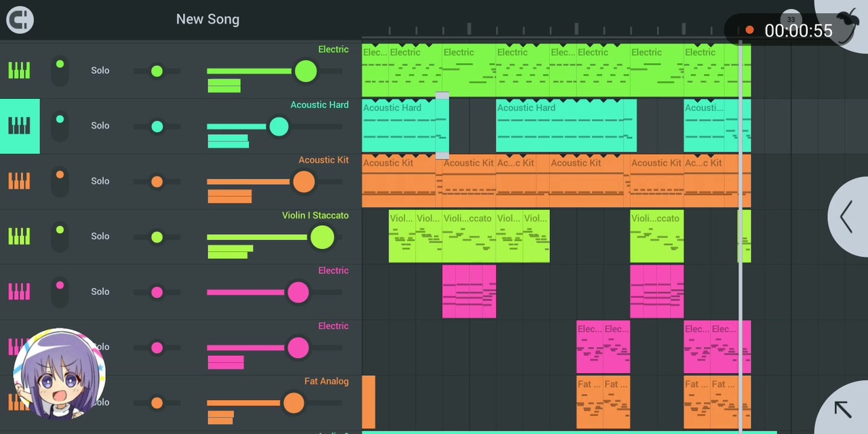Mute the Electric track below Violin I Staccato
868x434 pixels.
(60, 292)
